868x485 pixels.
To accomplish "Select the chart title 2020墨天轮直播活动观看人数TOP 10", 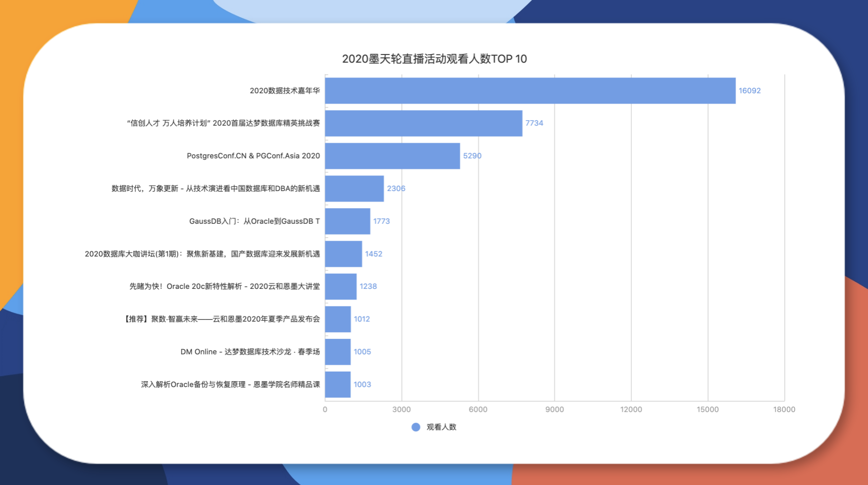I will (x=435, y=59).
